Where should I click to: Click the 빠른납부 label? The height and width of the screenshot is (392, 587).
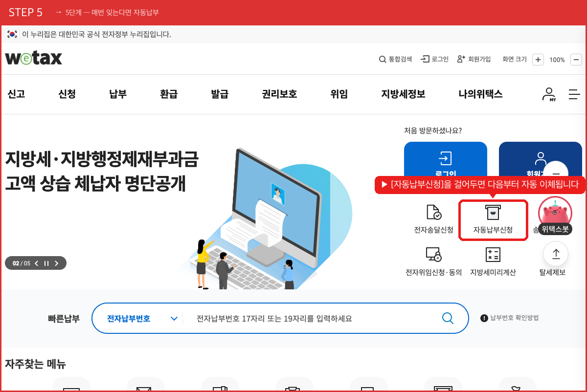64,319
